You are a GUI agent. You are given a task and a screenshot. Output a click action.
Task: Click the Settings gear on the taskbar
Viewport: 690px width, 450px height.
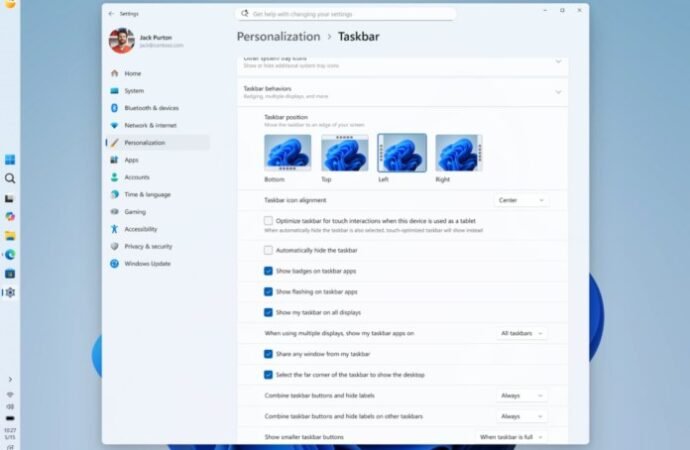[10, 293]
